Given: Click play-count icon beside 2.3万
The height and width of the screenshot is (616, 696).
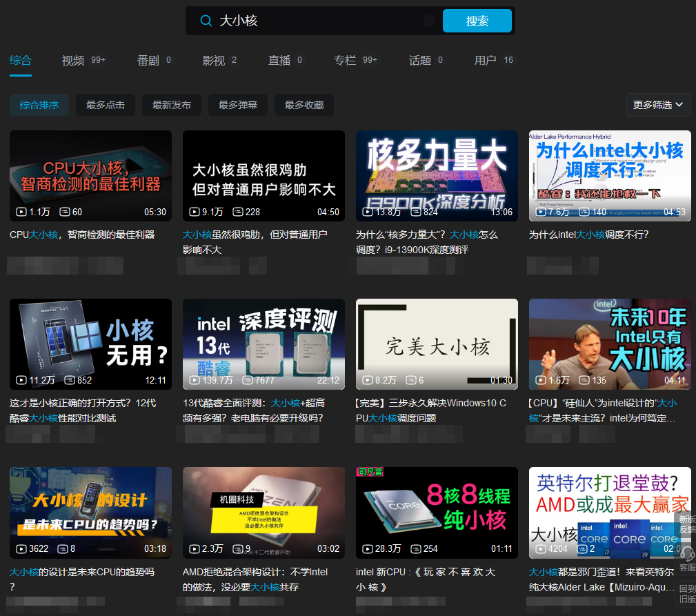Looking at the screenshot, I should coord(195,548).
